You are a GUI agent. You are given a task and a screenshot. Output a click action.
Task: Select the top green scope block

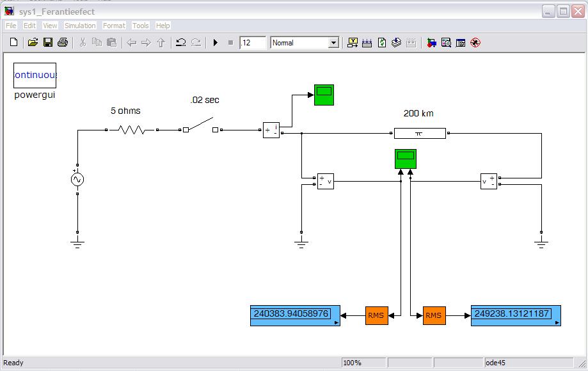coord(324,95)
